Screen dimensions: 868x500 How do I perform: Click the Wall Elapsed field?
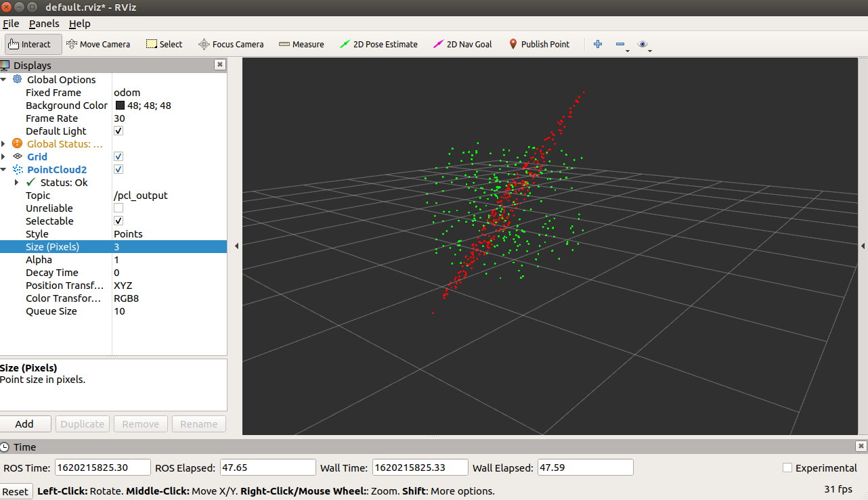pyautogui.click(x=586, y=468)
